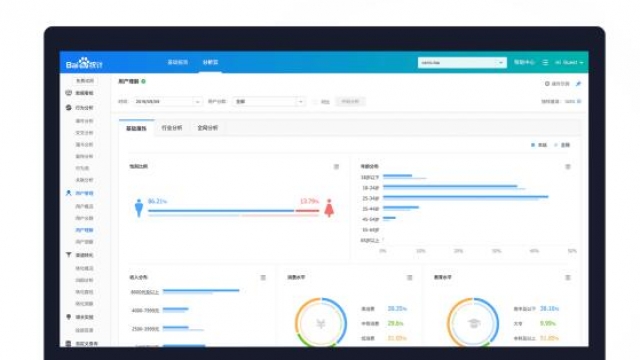The image size is (640, 360).
Task: Click the highlighted blue sidebar sub-item
Action: (84, 230)
